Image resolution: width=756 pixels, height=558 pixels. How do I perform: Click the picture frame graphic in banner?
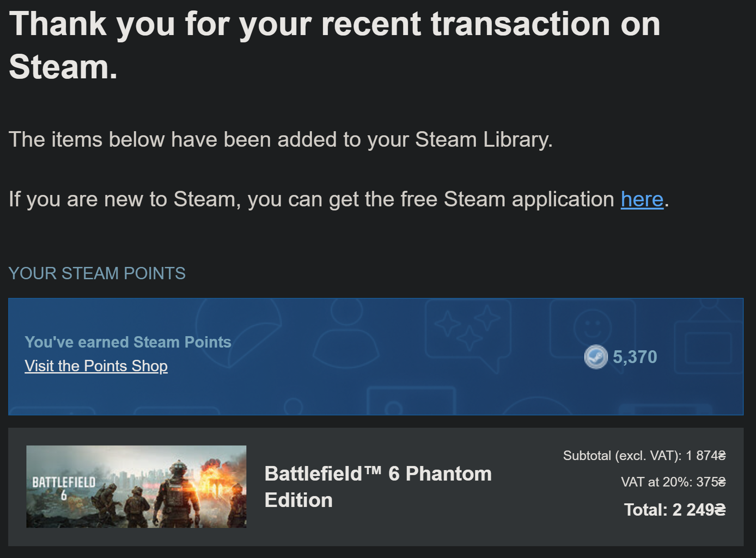click(x=707, y=346)
